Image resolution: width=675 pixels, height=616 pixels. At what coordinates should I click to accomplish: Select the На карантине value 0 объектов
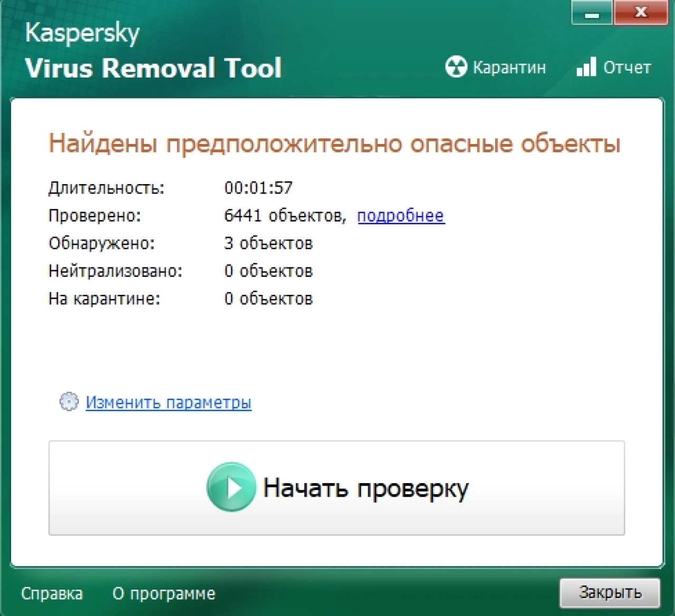coord(268,299)
